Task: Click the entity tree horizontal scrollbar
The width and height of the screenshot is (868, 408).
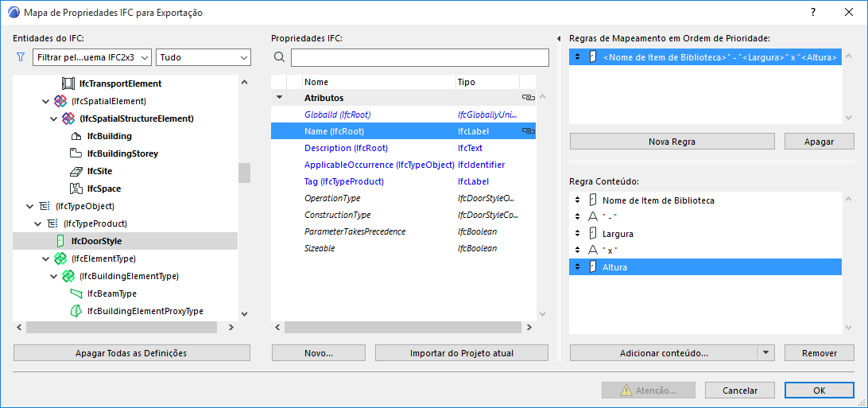Action: click(x=122, y=327)
